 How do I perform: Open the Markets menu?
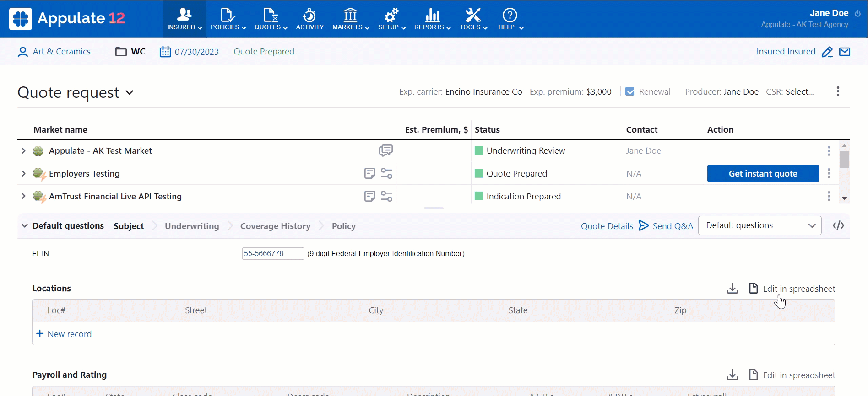click(351, 19)
